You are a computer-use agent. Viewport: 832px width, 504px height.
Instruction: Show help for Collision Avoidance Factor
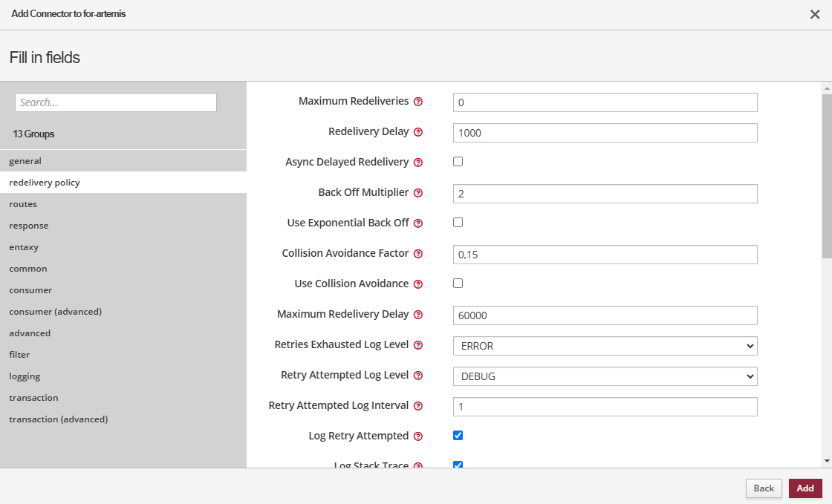click(x=418, y=254)
